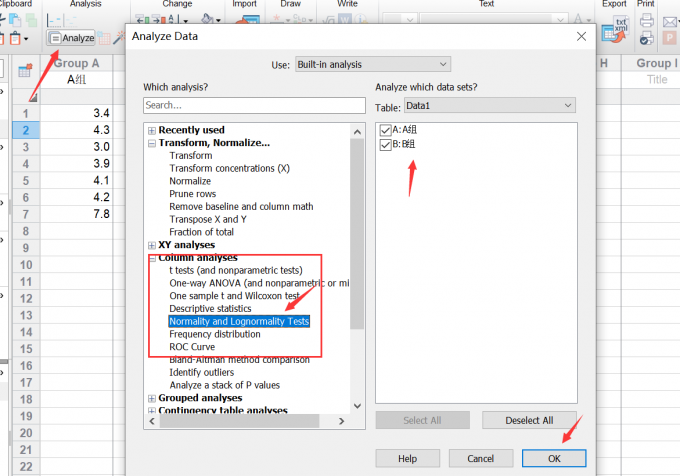Click the green insert column icon

(x=143, y=19)
